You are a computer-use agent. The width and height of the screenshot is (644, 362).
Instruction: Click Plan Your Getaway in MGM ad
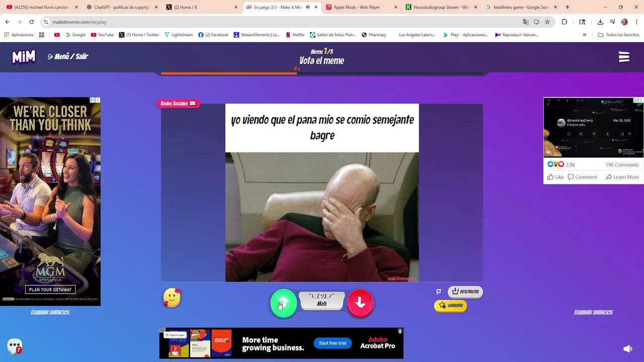50,290
